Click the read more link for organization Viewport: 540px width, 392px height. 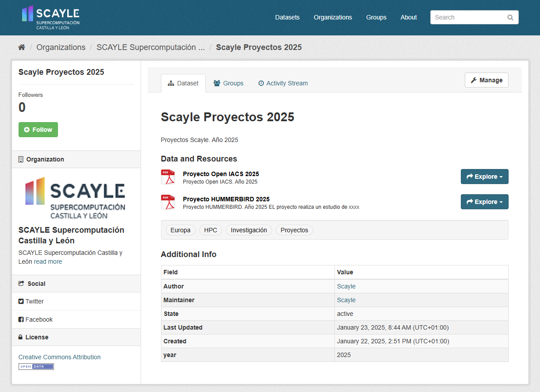coord(48,261)
